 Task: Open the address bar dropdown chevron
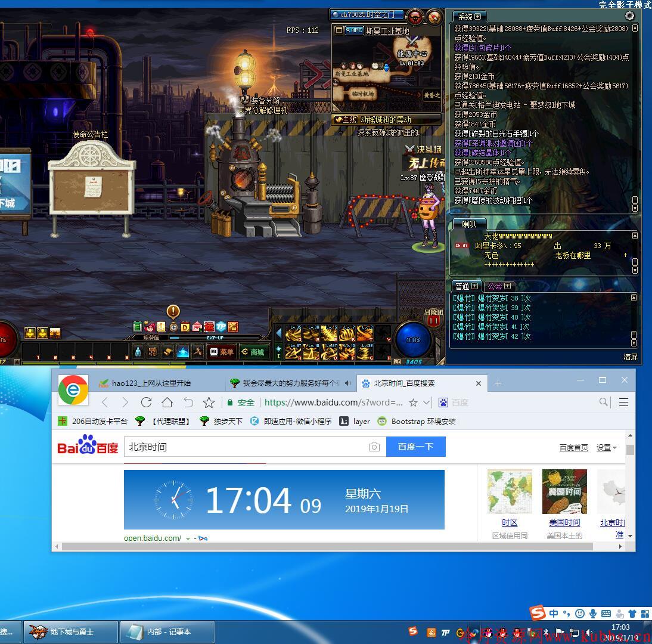coord(426,402)
